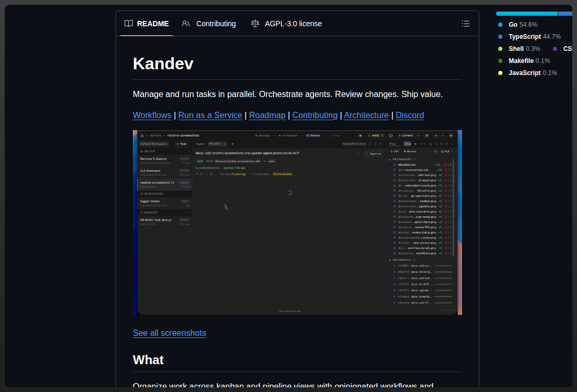Select the AGPL-3.0 license tab
Screen dimensions: 577x392
tap(286, 24)
